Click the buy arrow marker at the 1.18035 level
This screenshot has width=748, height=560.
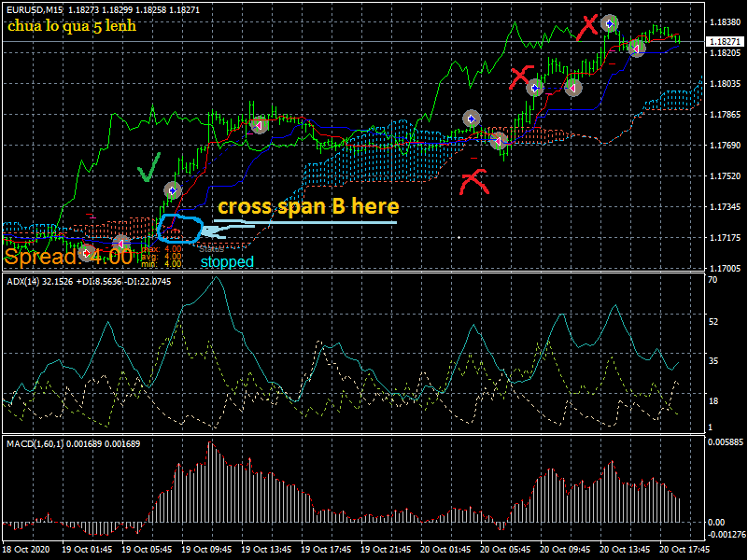(x=535, y=88)
